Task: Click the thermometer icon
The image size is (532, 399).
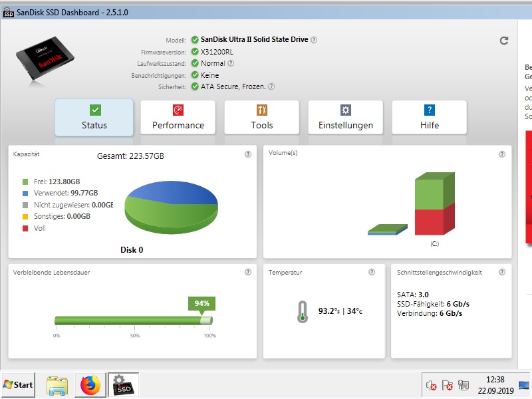Action: point(303,311)
